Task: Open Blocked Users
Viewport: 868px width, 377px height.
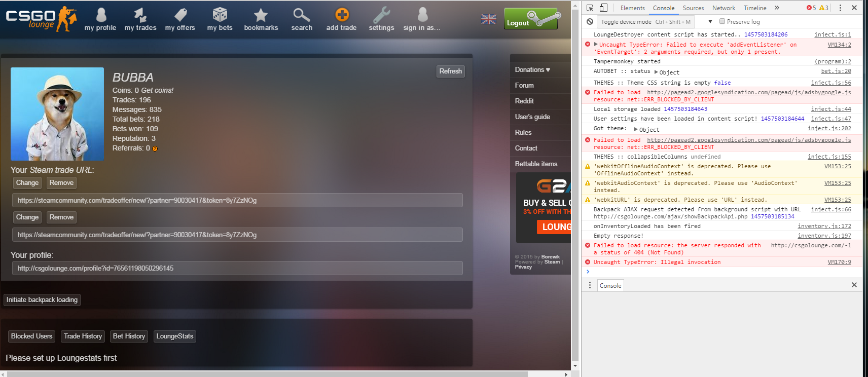Action: pyautogui.click(x=31, y=336)
